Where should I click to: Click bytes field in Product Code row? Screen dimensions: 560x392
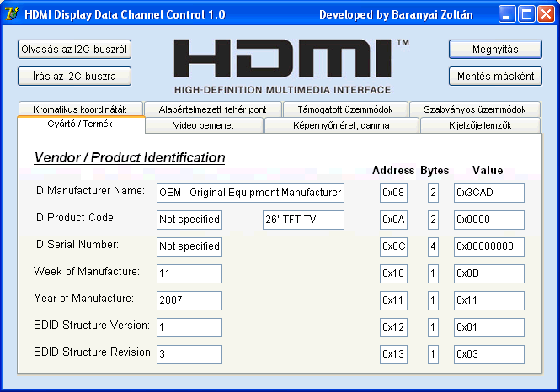[433, 220]
